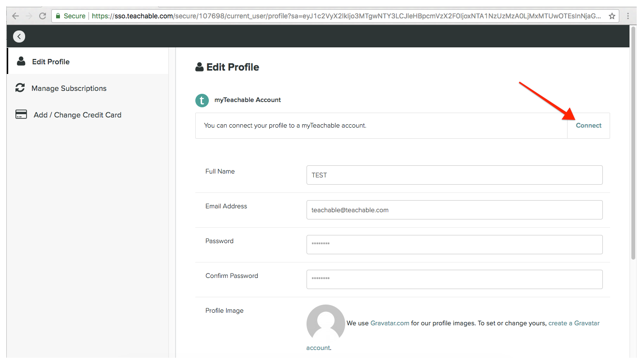643x364 pixels.
Task: Connect profile to myTeachable account
Action: 588,125
